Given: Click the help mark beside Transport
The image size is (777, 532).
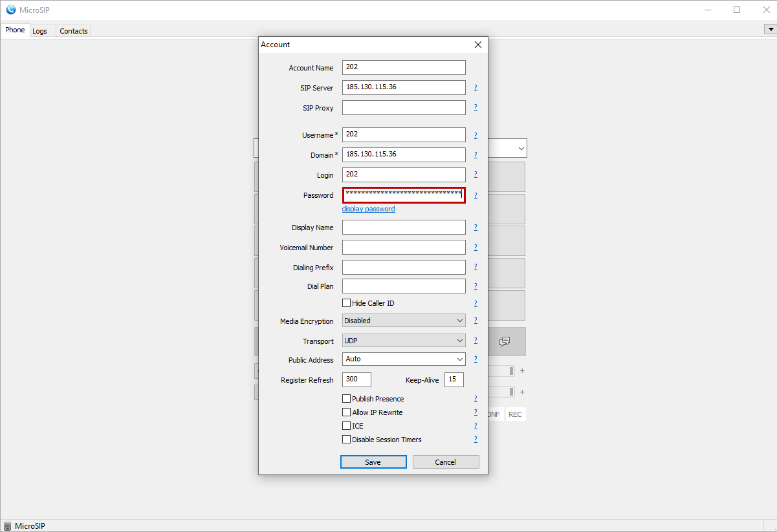Looking at the screenshot, I should 476,341.
